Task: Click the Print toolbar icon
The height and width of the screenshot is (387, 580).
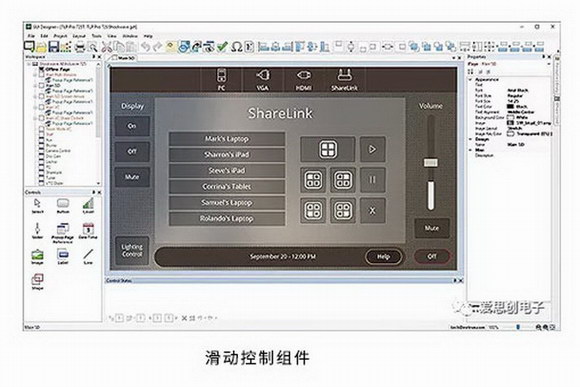Action: click(x=80, y=47)
